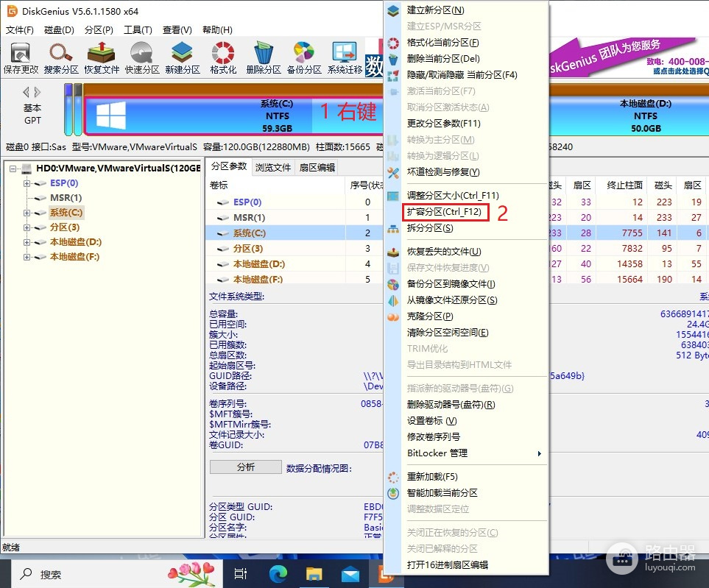Screen dimensions: 709x588
Task: Open the Mail app in taskbar
Action: (350, 575)
